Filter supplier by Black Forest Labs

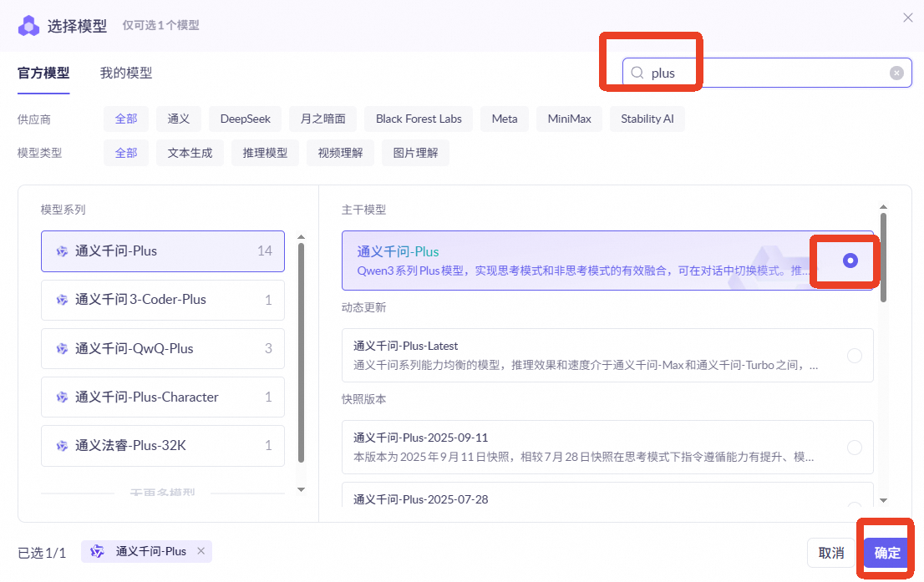[419, 119]
